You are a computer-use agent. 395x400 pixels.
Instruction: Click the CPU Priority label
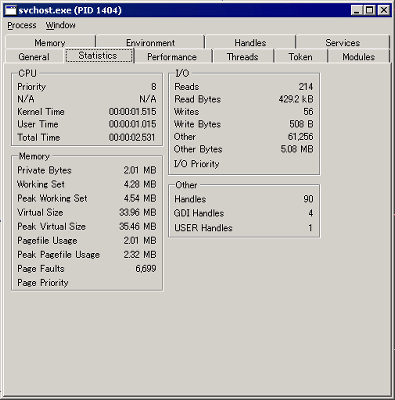[32, 87]
